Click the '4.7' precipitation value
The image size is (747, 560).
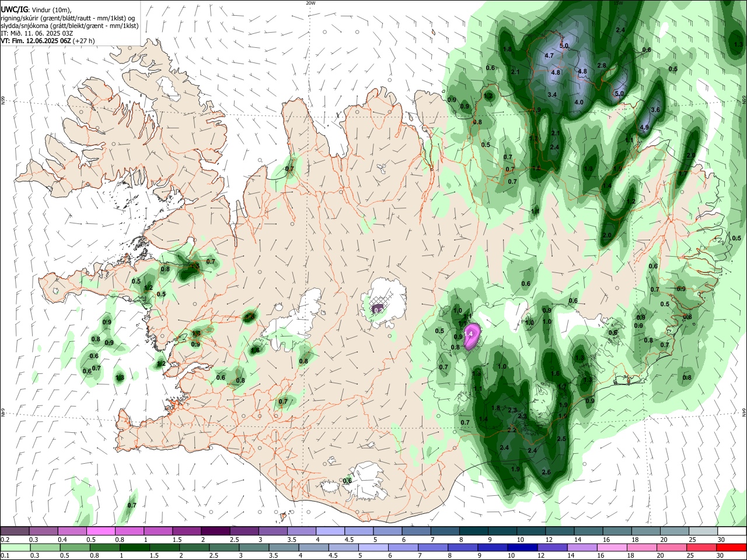(x=549, y=56)
